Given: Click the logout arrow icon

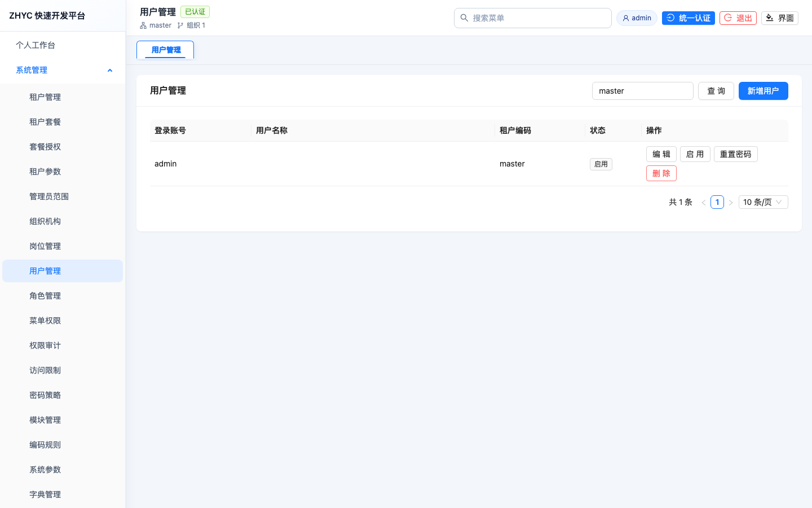Looking at the screenshot, I should 728,18.
